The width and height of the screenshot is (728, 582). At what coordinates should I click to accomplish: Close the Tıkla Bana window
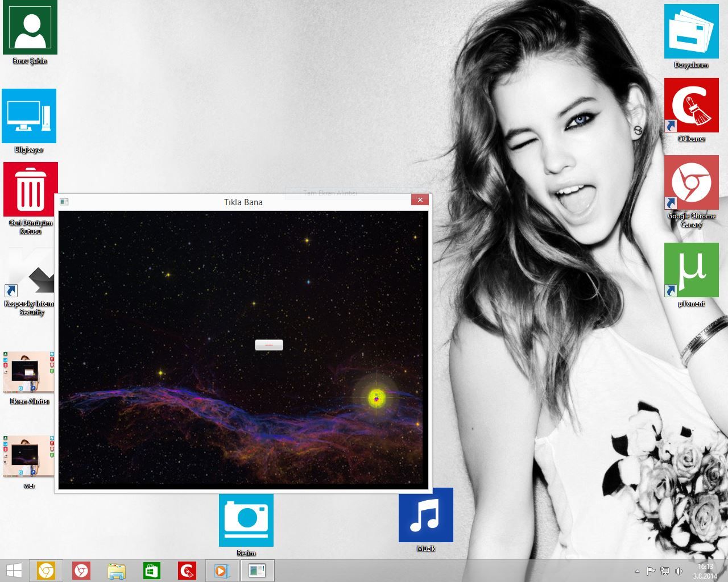coord(420,199)
